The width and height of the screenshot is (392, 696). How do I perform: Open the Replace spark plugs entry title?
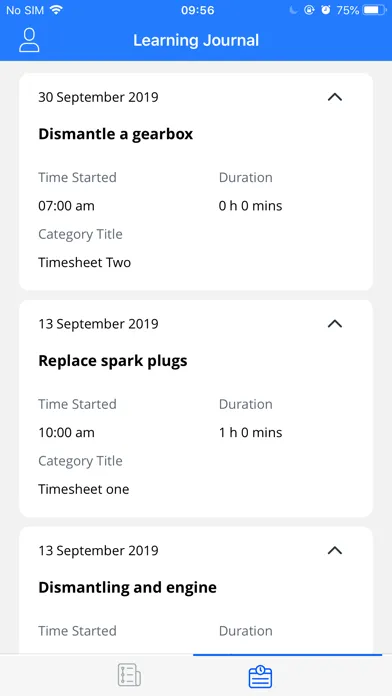click(x=113, y=361)
